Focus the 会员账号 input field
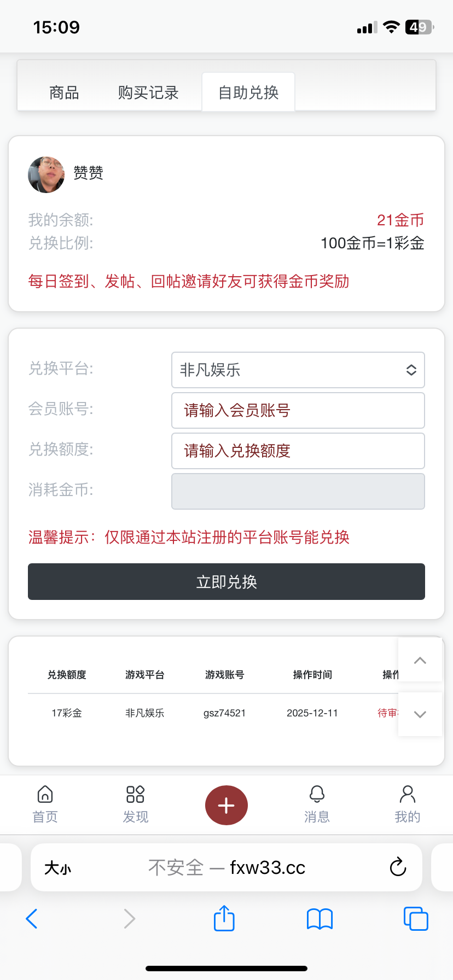 298,410
